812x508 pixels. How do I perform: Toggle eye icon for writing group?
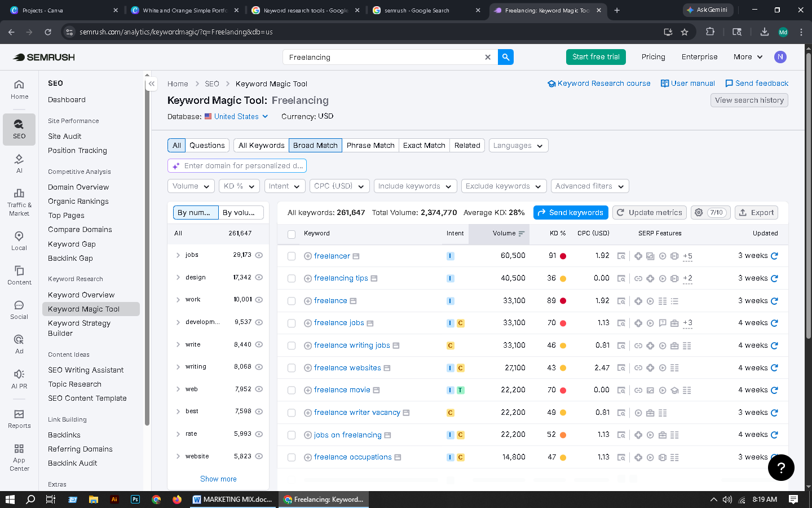point(259,367)
